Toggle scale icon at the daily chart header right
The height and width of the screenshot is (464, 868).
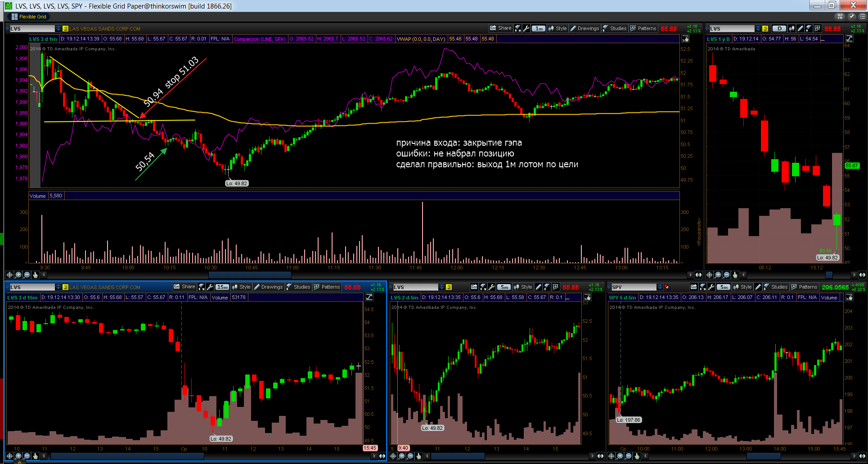(850, 39)
